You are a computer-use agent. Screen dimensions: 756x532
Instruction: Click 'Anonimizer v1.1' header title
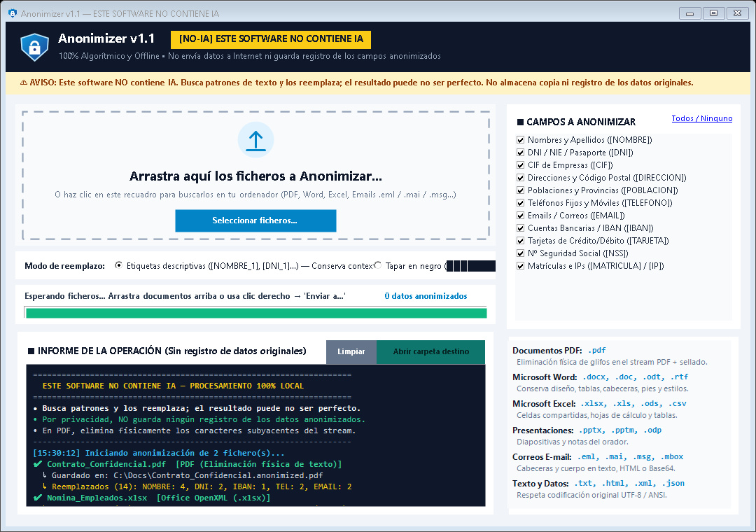pyautogui.click(x=106, y=38)
